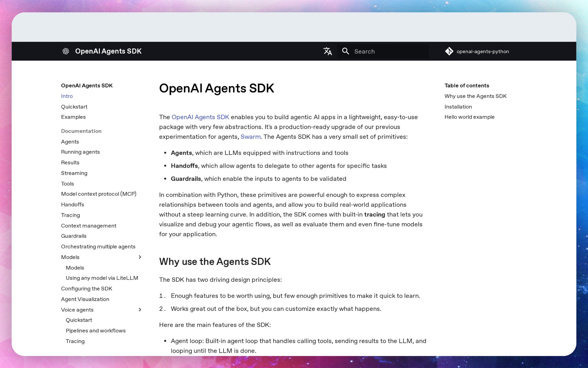The height and width of the screenshot is (368, 588).
Task: Click 'Here are the main features' line
Action: [215, 325]
